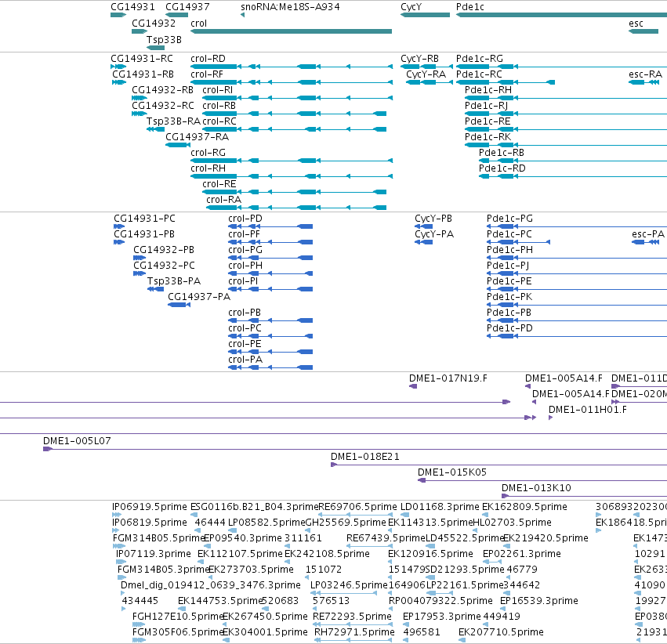
Task: Click the crol-RA transcript label
Action: pyautogui.click(x=223, y=200)
